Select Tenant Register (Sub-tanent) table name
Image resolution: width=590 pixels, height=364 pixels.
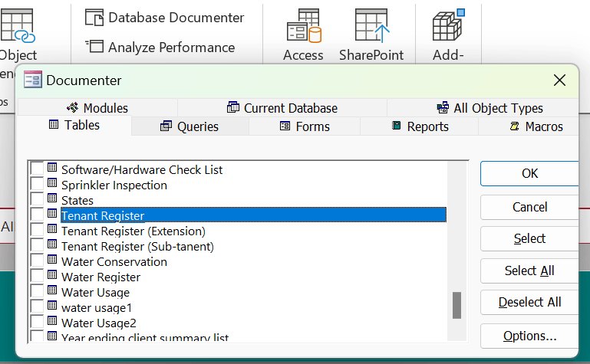point(137,247)
